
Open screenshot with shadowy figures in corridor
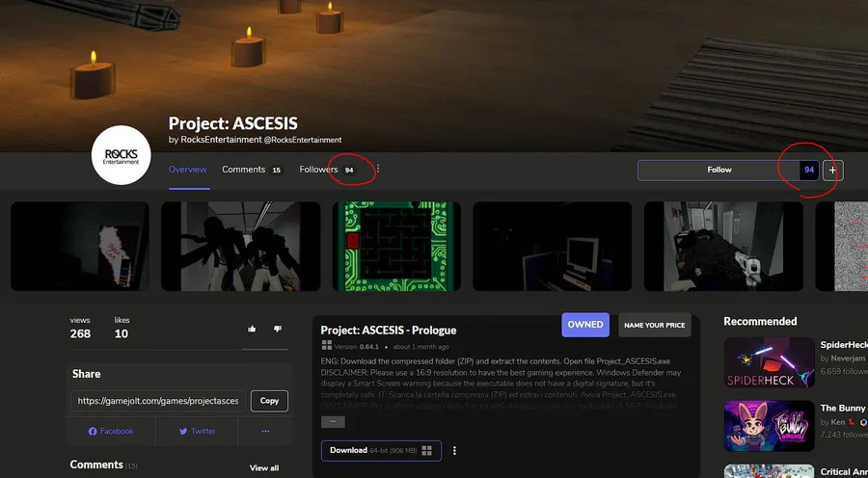pos(240,246)
